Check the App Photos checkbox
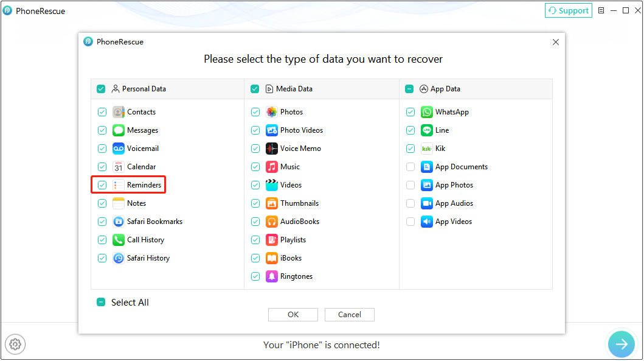 click(x=410, y=185)
